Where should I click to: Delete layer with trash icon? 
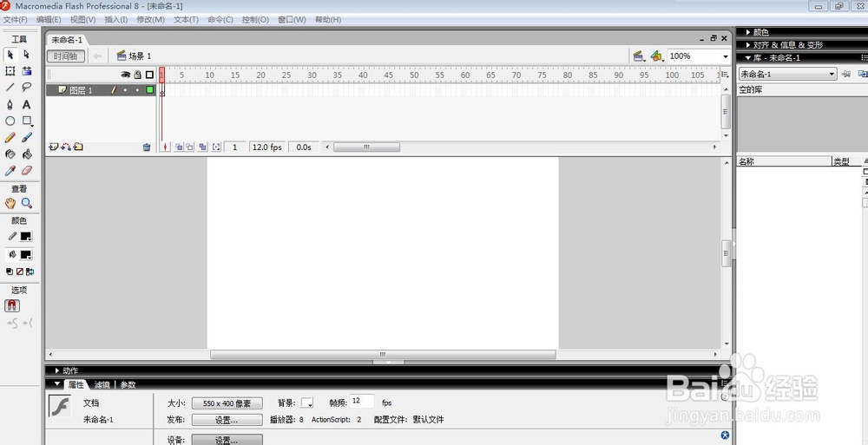pos(146,147)
